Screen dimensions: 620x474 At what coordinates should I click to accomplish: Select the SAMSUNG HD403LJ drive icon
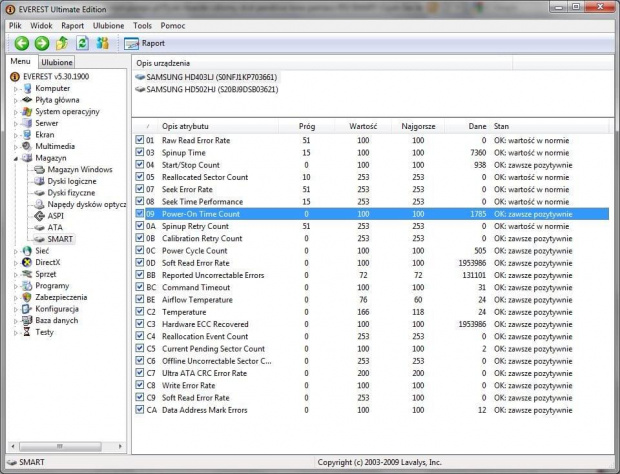(x=140, y=77)
